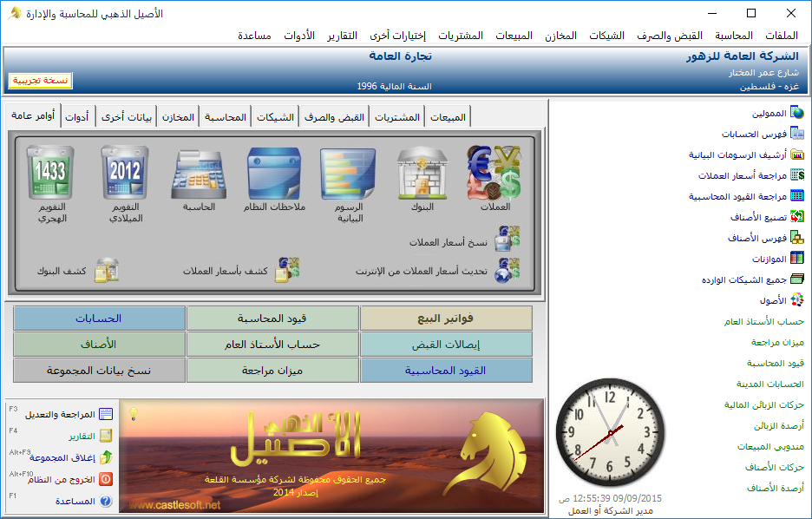
Task: Switch to the الشيكات tab
Action: [275, 117]
